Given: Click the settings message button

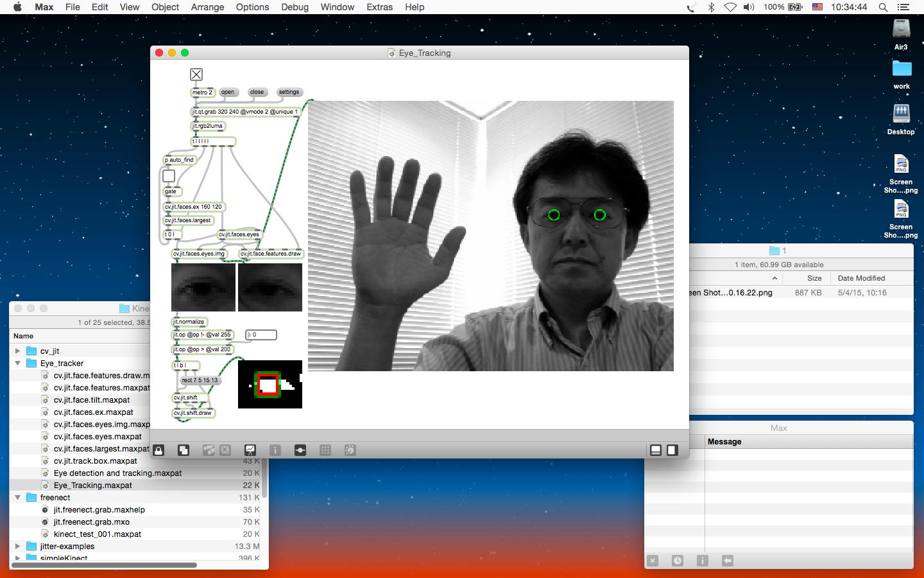Looking at the screenshot, I should 289,92.
